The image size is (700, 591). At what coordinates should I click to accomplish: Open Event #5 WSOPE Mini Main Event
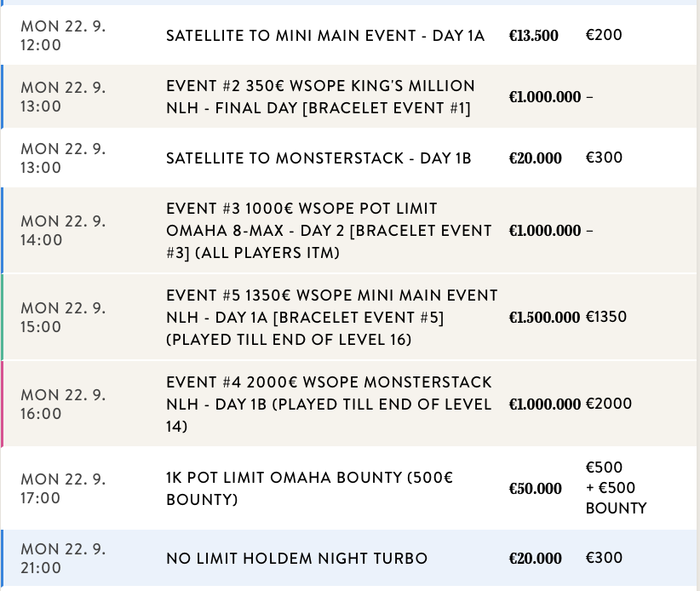[331, 318]
